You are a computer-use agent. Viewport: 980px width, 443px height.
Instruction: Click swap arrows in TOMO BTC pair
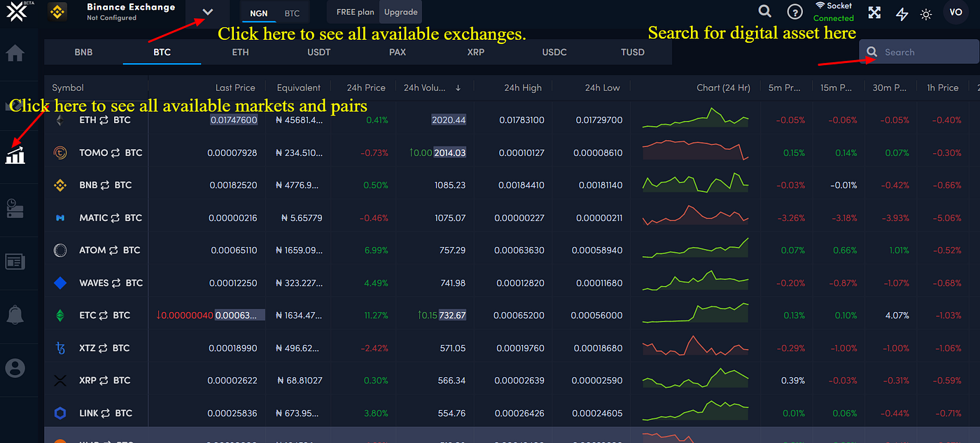116,153
